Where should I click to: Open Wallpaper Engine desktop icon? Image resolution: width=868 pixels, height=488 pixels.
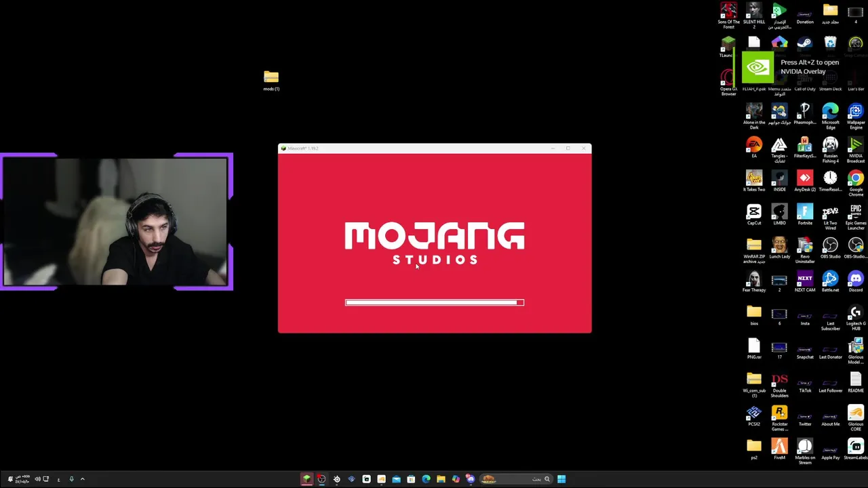coord(856,116)
